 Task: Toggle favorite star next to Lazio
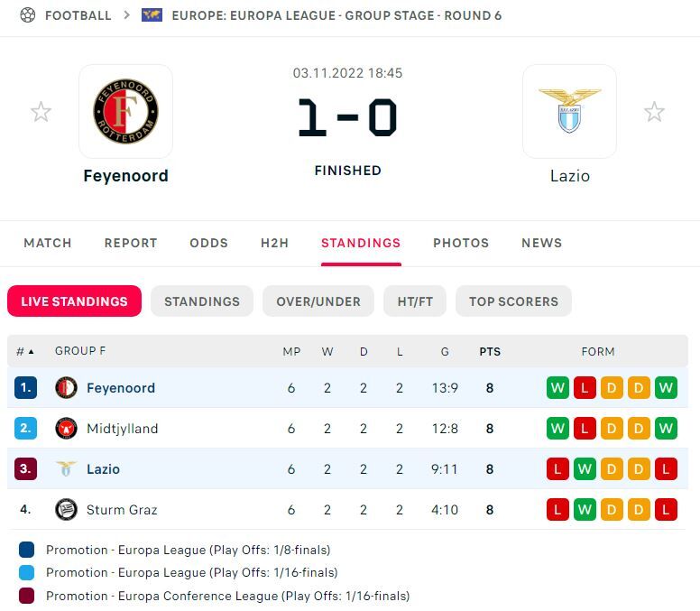tap(655, 112)
